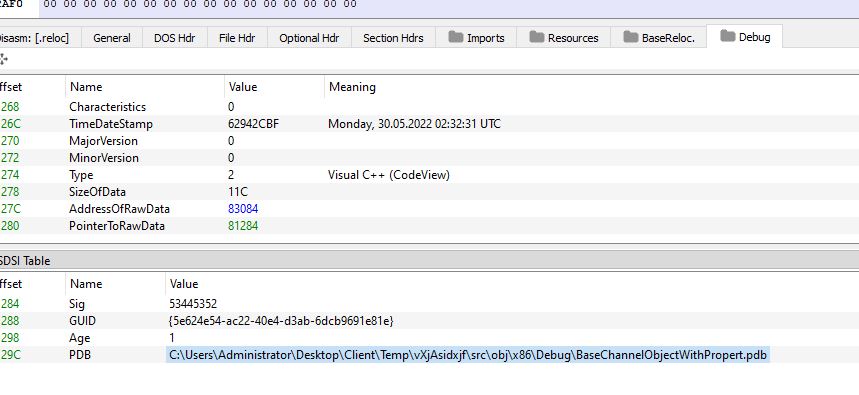Switch to the General tab
The width and height of the screenshot is (859, 395).
coord(112,38)
